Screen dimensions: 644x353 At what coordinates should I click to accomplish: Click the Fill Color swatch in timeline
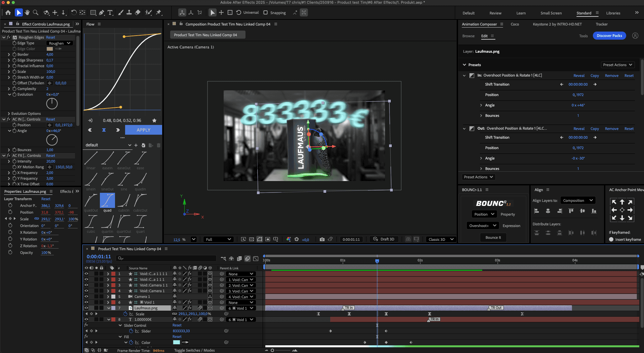[177, 342]
